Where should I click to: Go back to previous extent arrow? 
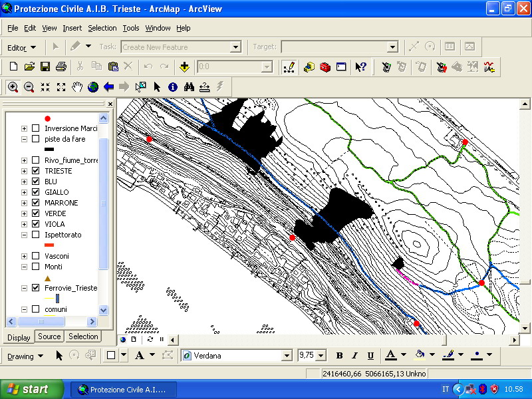pos(108,87)
